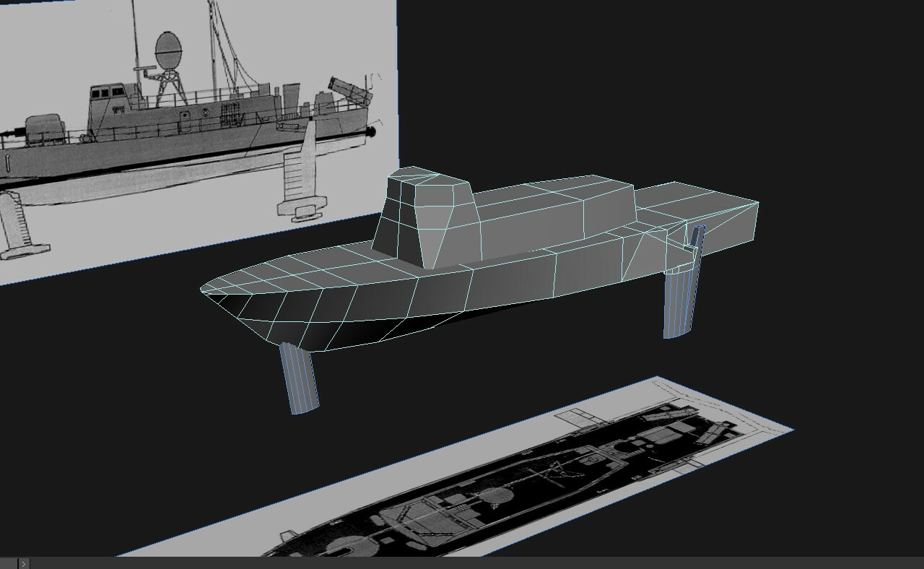Click the wheelhouse windows in the side reference

[x=105, y=92]
